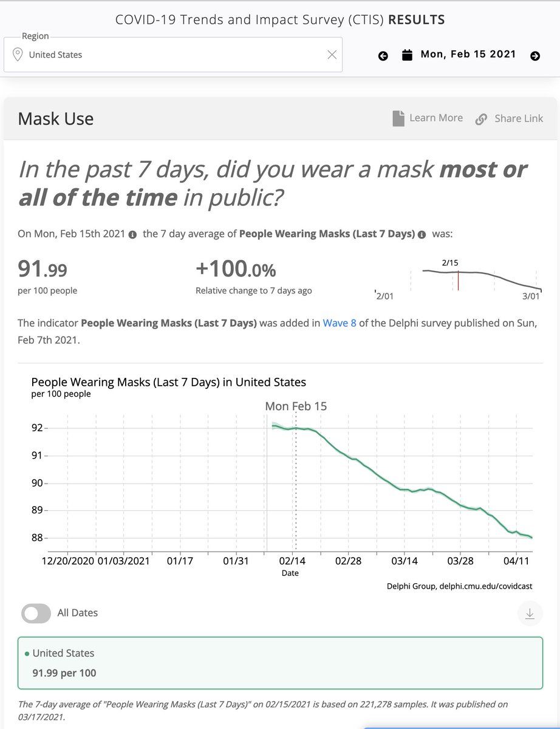Open the calendar date picker icon
The width and height of the screenshot is (560, 729).
407,55
